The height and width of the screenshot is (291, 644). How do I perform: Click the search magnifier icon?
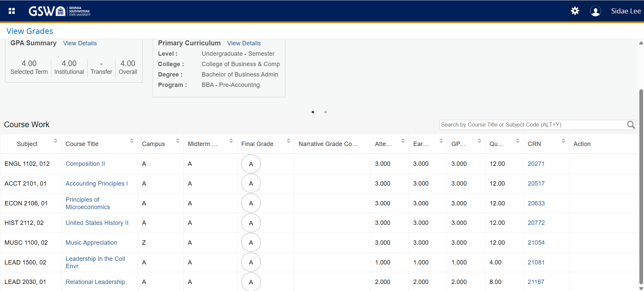click(x=631, y=125)
